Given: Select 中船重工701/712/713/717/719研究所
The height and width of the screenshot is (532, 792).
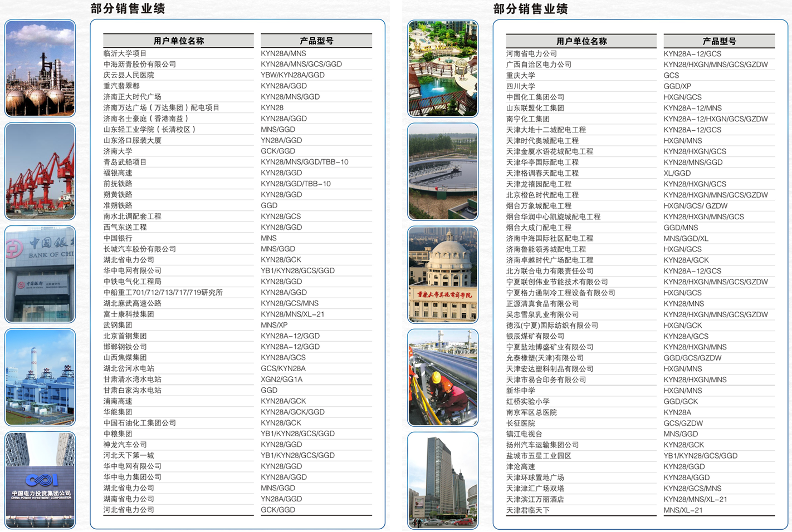Looking at the screenshot, I should coord(163,292).
